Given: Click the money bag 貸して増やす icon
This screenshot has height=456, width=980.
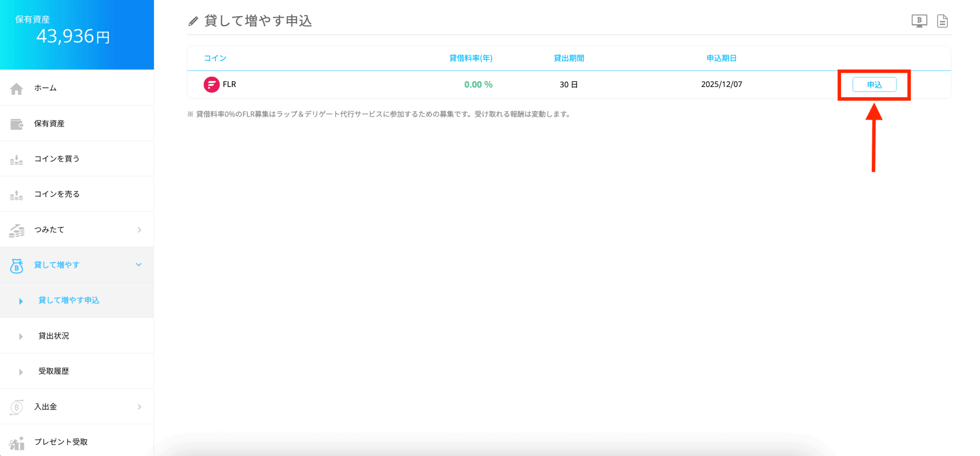Looking at the screenshot, I should [16, 265].
